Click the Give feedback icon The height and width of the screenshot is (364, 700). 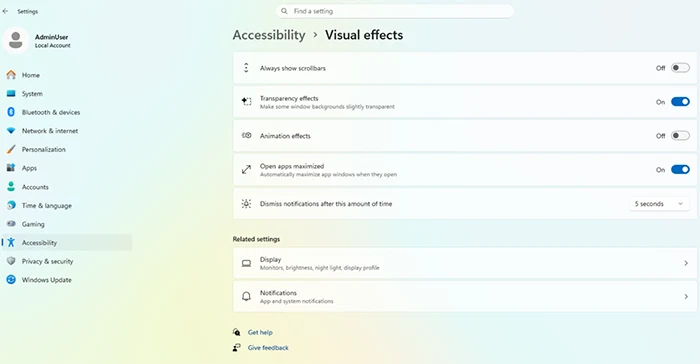coord(237,347)
